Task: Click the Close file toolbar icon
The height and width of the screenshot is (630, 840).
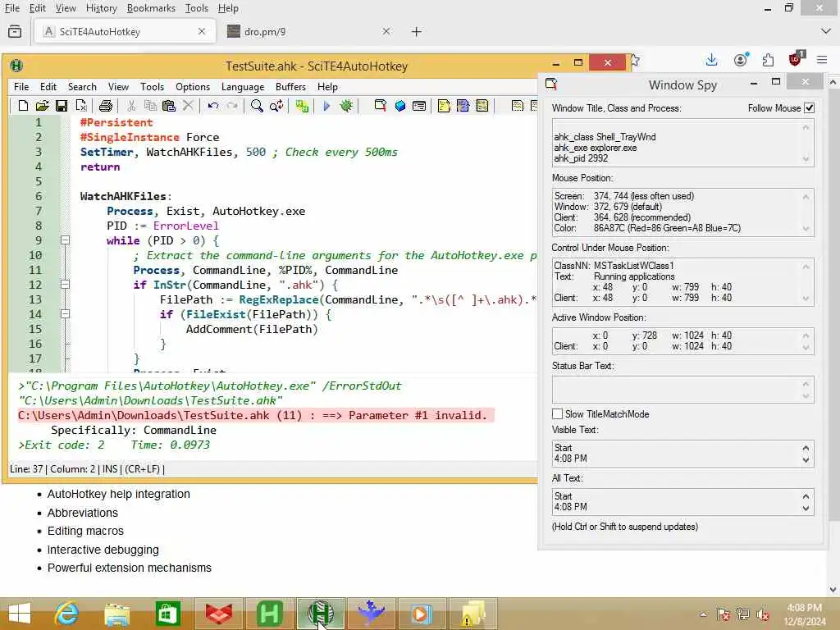Action: click(x=81, y=106)
